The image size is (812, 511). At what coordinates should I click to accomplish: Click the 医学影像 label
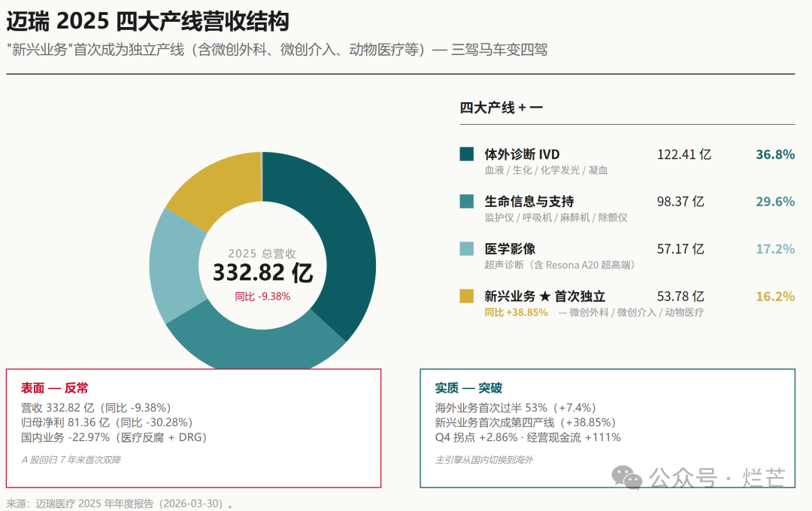click(x=510, y=249)
